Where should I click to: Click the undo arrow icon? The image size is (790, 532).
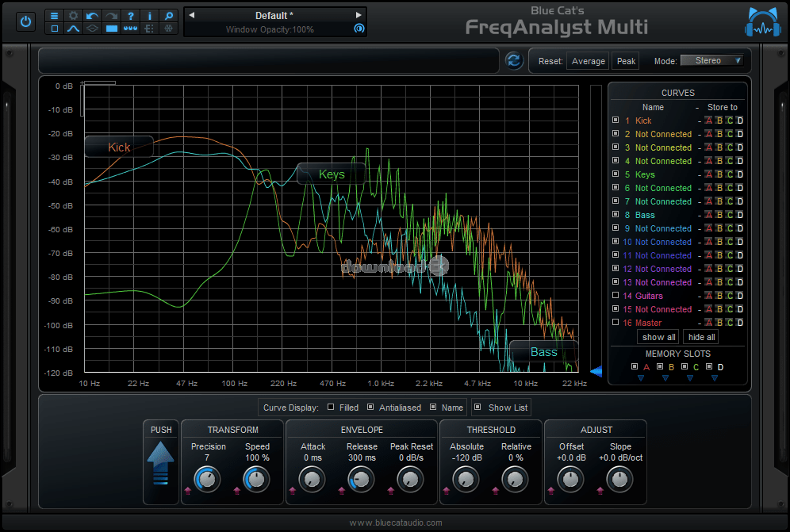click(x=92, y=16)
